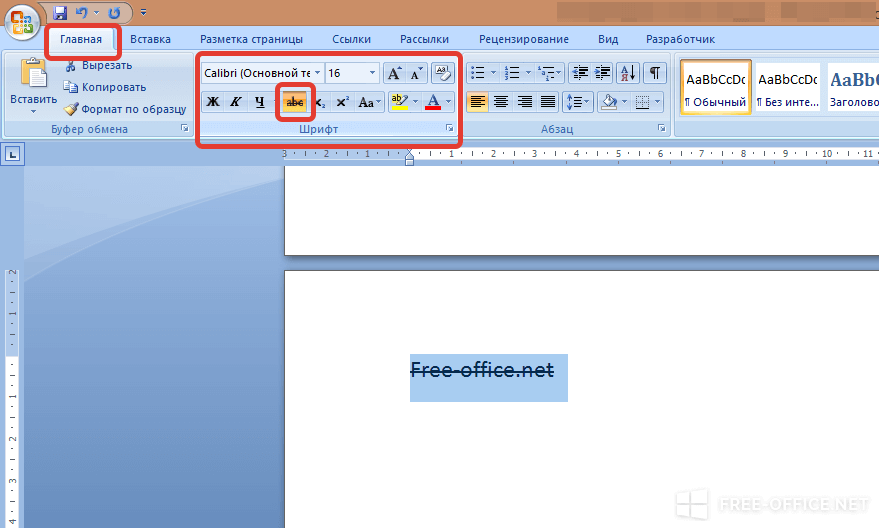The width and height of the screenshot is (879, 528).
Task: Select the Заголовок heading style
Action: pos(853,88)
